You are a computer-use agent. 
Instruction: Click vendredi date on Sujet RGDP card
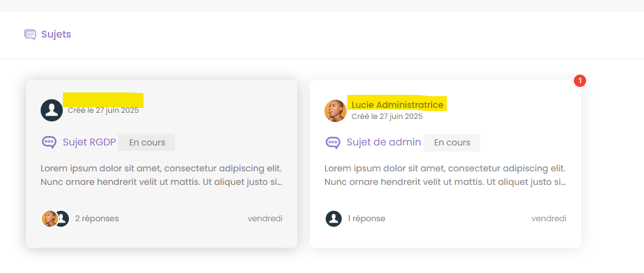pos(265,218)
